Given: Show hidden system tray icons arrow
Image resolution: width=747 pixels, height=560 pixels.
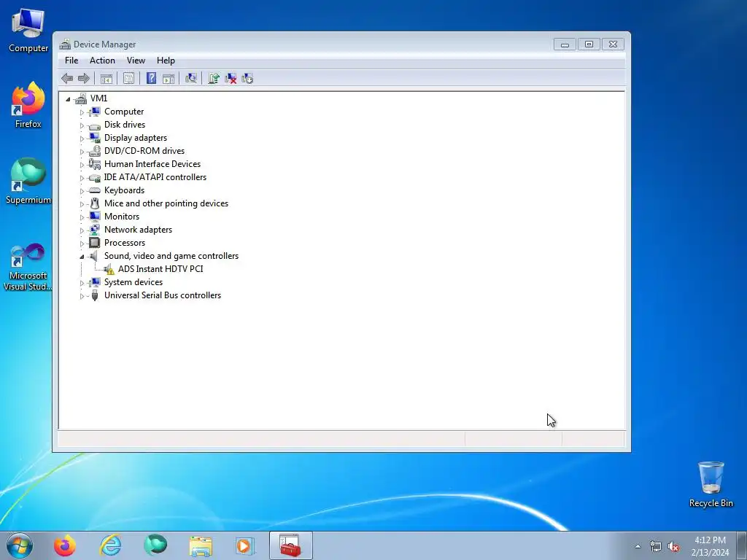Looking at the screenshot, I should pos(638,546).
